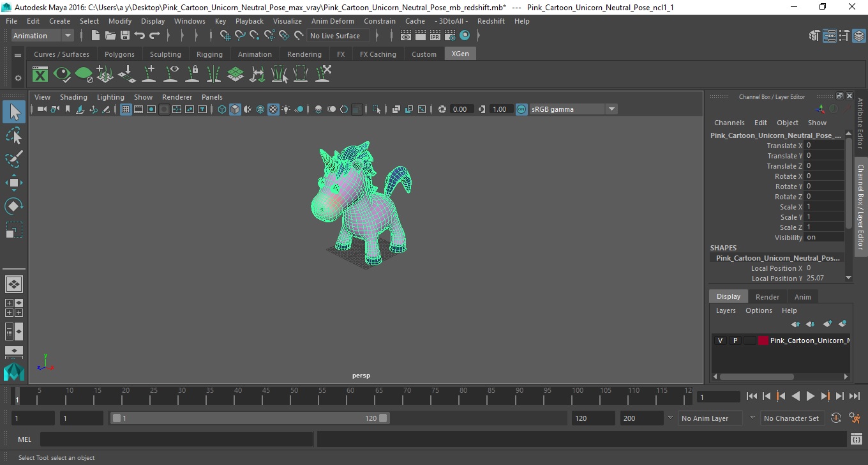The image size is (868, 465).
Task: Open the sRGB gamma dropdown
Action: pos(573,109)
